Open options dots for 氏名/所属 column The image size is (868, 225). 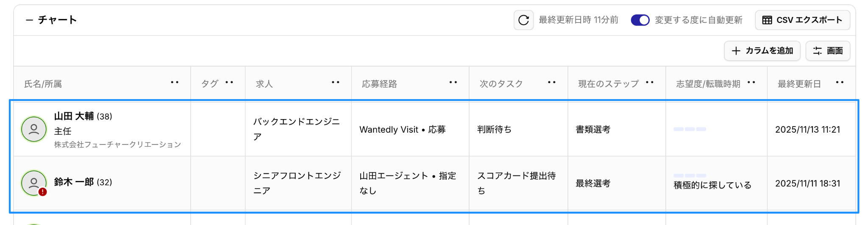click(x=175, y=83)
